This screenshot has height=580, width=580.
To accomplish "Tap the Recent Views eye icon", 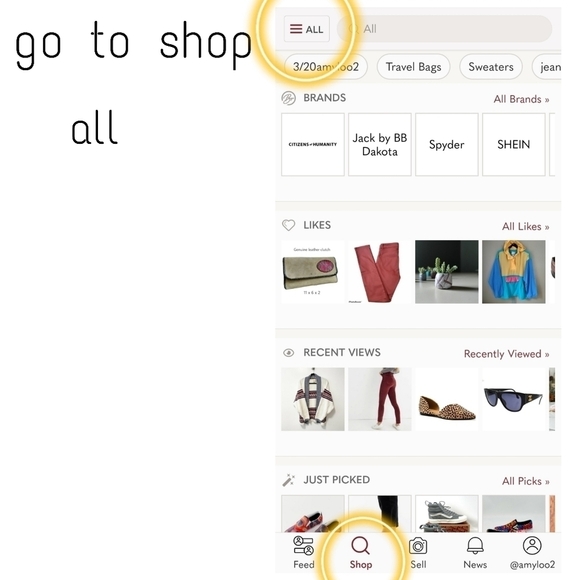I will 289,353.
